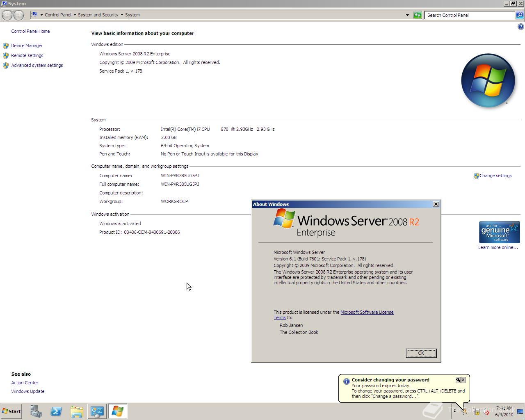The height and width of the screenshot is (420, 525).
Task: Click the Windows logo orb graphic
Action: click(488, 80)
